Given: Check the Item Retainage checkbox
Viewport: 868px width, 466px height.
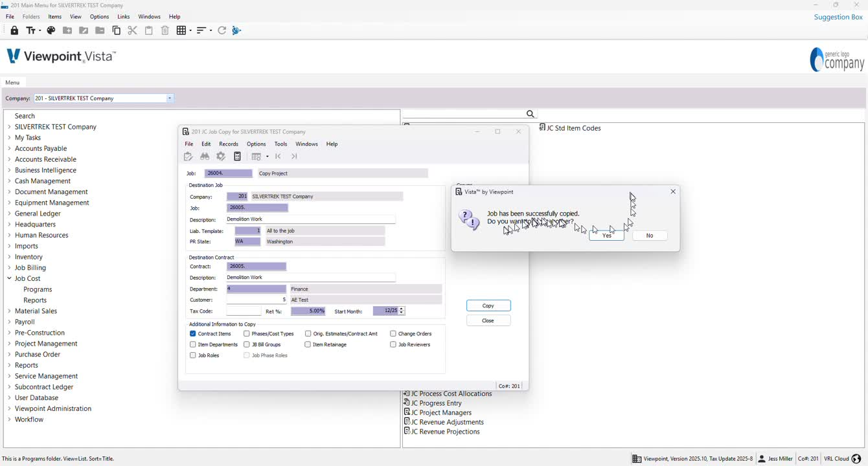Looking at the screenshot, I should 308,345.
